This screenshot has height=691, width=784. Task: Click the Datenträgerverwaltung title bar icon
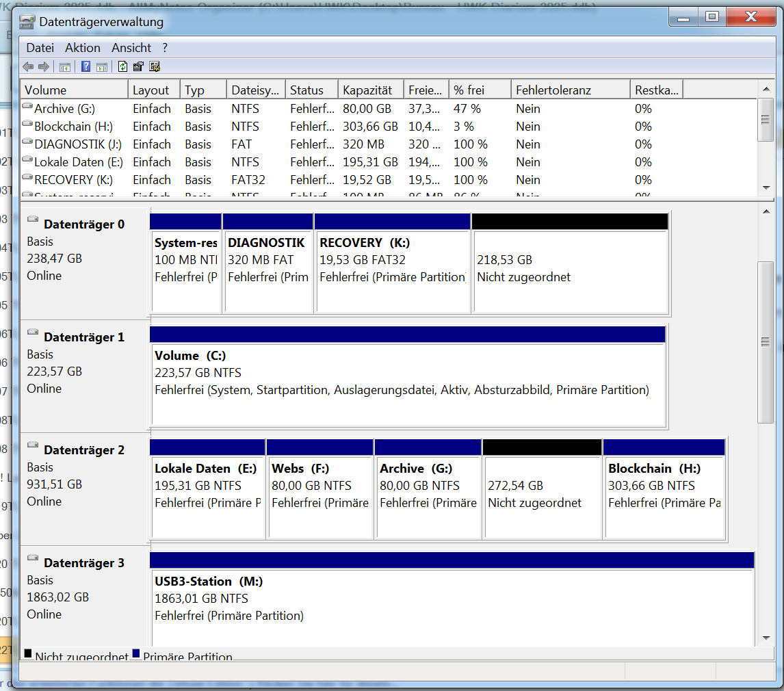tap(26, 21)
